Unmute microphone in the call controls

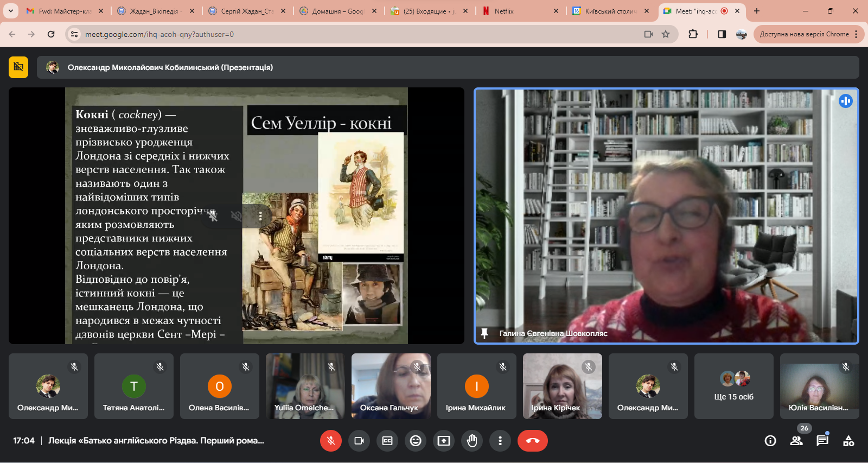click(330, 441)
